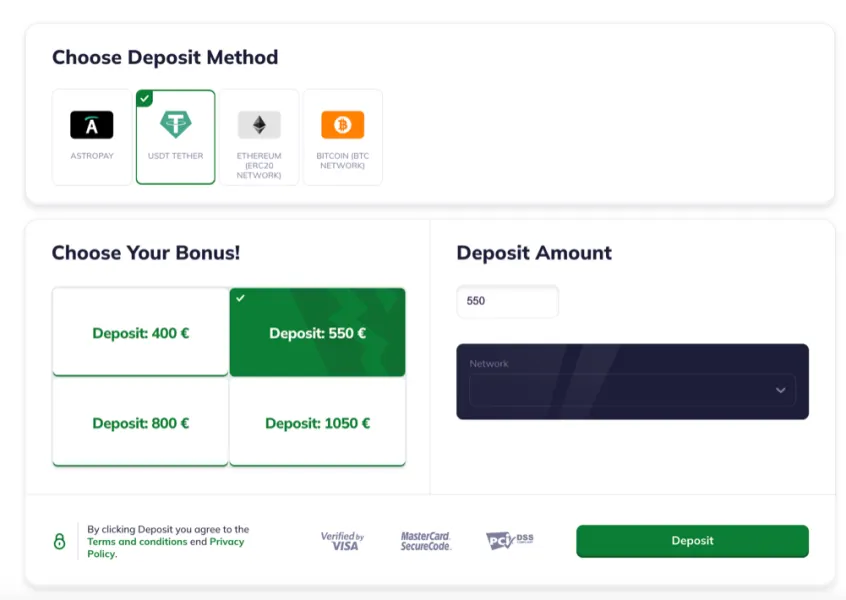Image resolution: width=846 pixels, height=600 pixels.
Task: Click the green padlock security icon
Action: 59,541
